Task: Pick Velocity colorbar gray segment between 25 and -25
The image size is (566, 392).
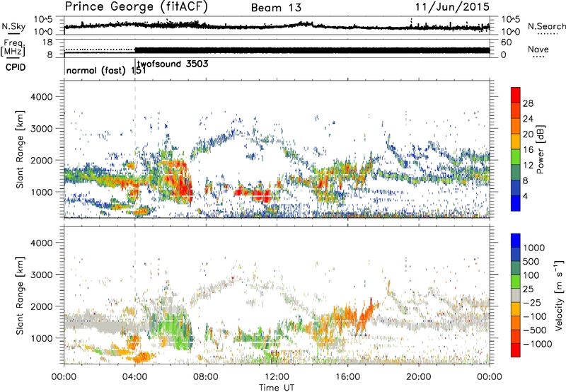Action: point(516,295)
